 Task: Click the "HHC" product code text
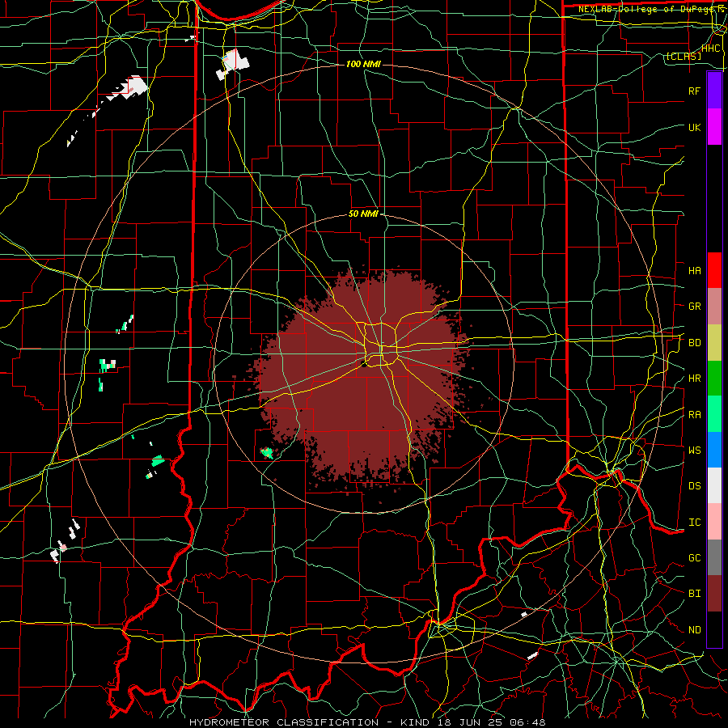tap(711, 49)
